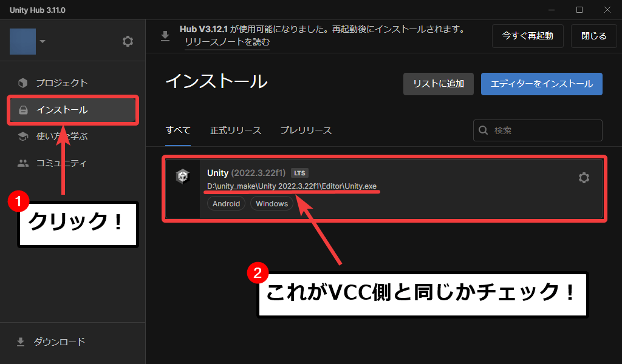Click the LTS badge on Unity 2022.3.22f1
The height and width of the screenshot is (364, 622).
pyautogui.click(x=299, y=173)
